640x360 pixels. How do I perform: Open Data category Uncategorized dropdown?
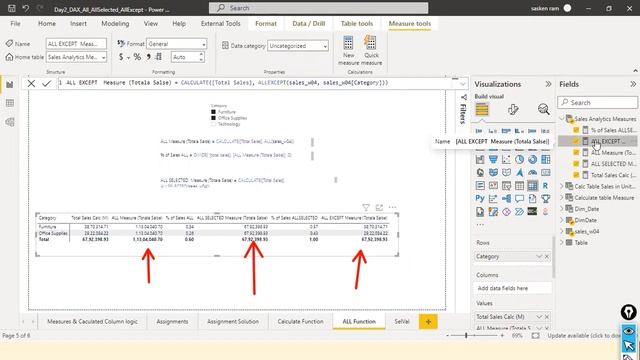point(298,46)
